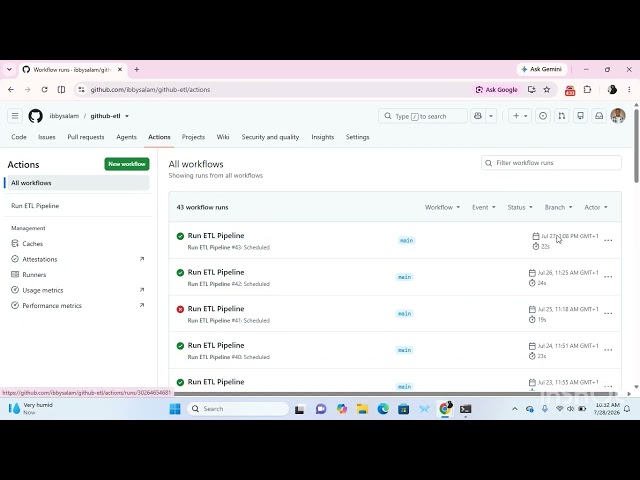Open the Copilot chat icon
640x480 pixels.
[478, 116]
